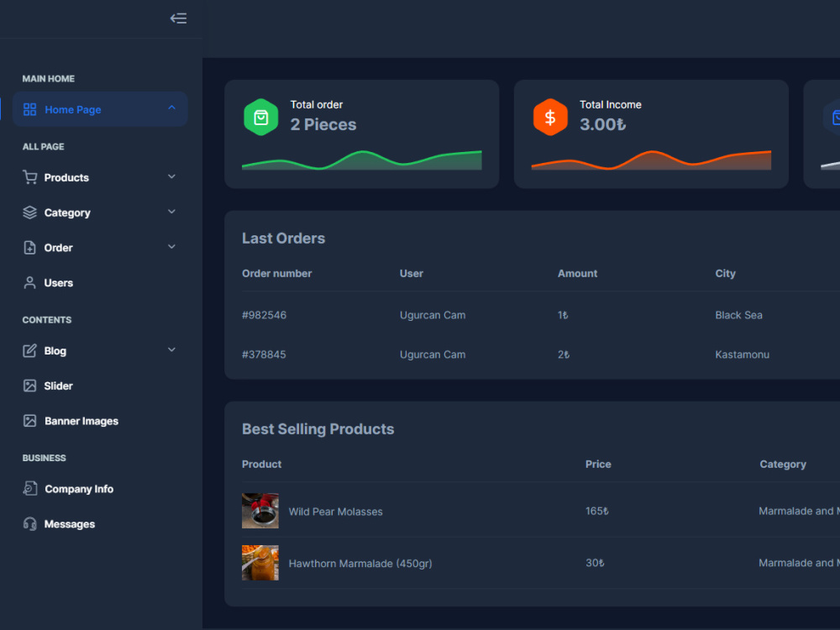Click Hawthorn Marmalade (450gr) product name
Viewport: 840px width, 630px height.
pos(360,564)
